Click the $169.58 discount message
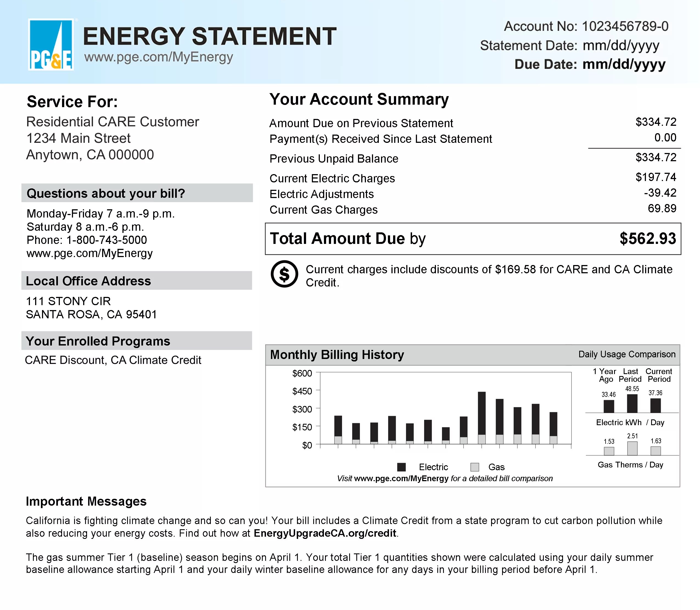The image size is (700, 610). [x=489, y=276]
